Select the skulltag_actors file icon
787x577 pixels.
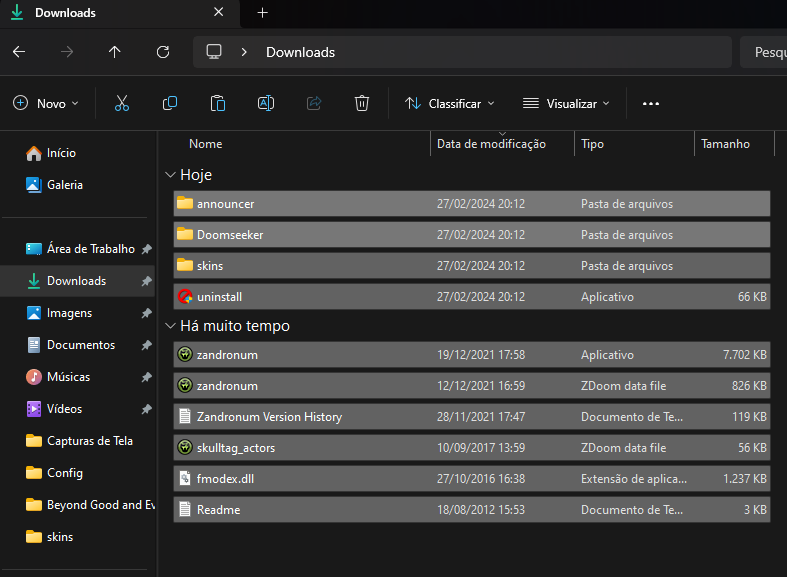(x=185, y=448)
